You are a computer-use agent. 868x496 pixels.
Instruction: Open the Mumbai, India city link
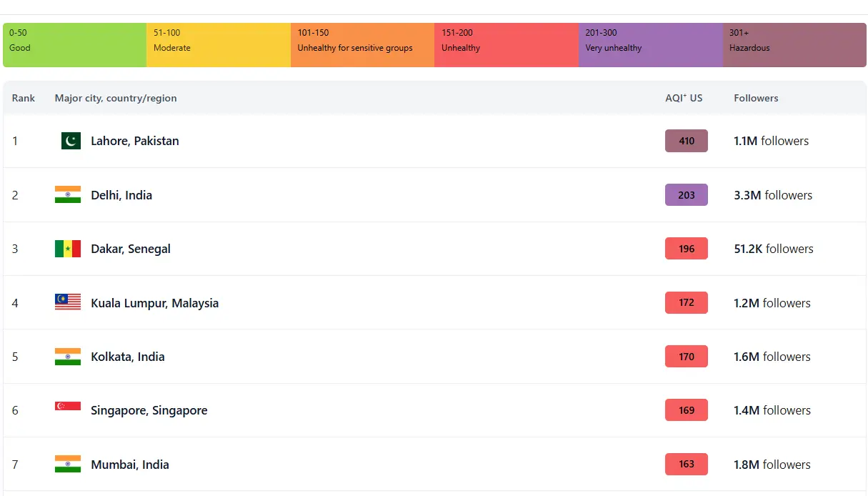pyautogui.click(x=130, y=465)
